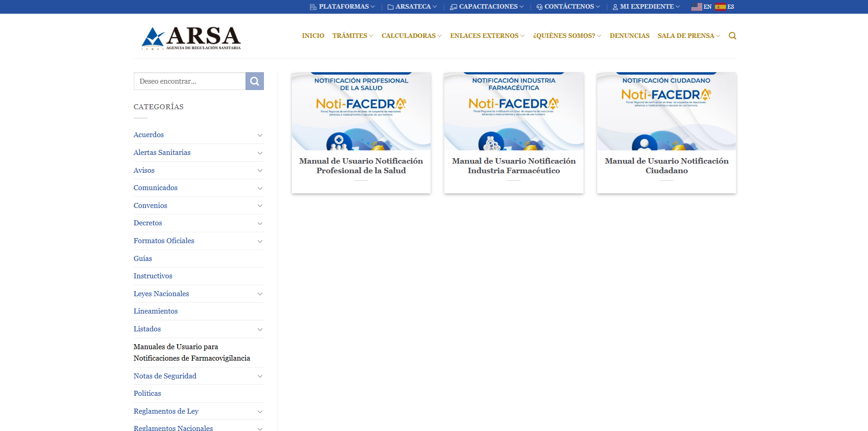
Task: Open the TRÁMITES menu
Action: coord(352,36)
